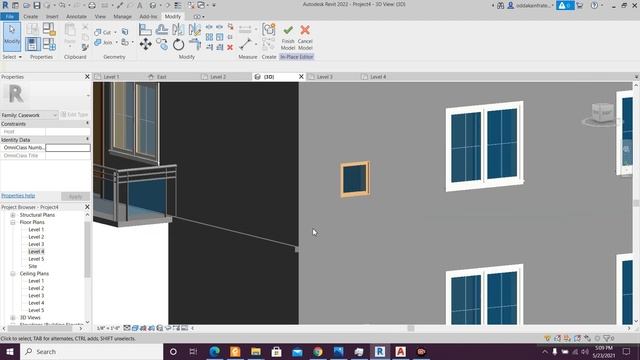Switch to the Manage ribbon tab
This screenshot has height=360, width=640.
(122, 16)
